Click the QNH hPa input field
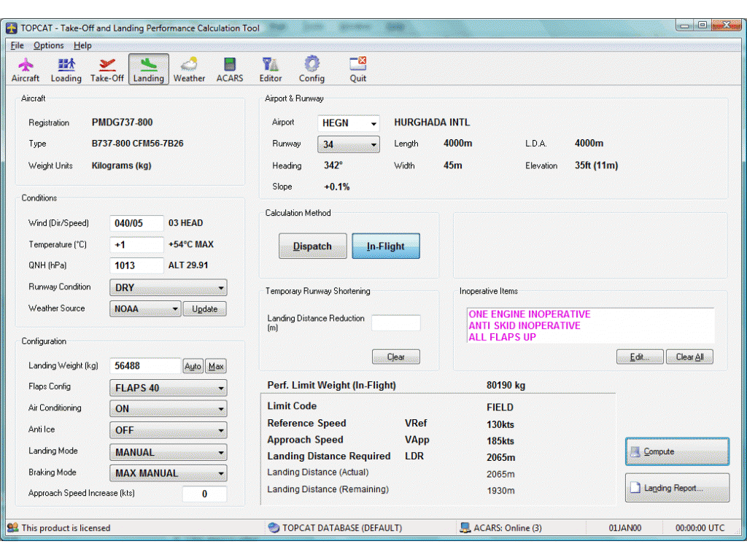This screenshot has width=747, height=560. [x=136, y=265]
